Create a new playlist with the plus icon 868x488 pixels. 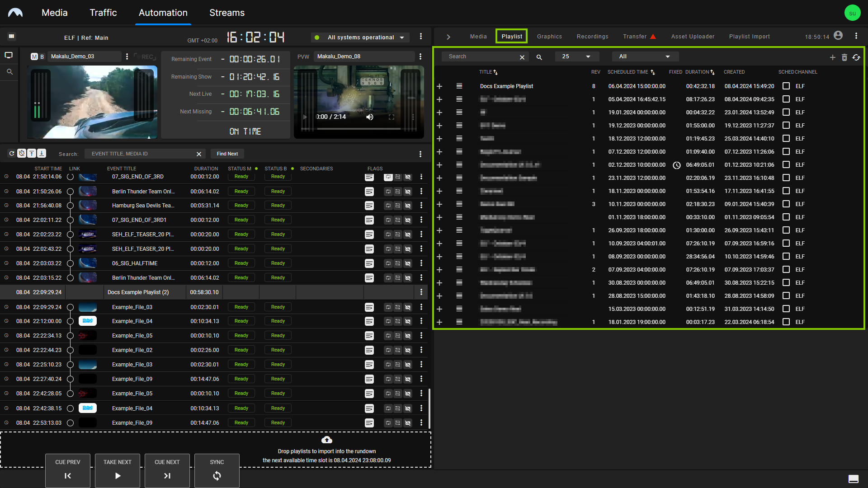(833, 57)
